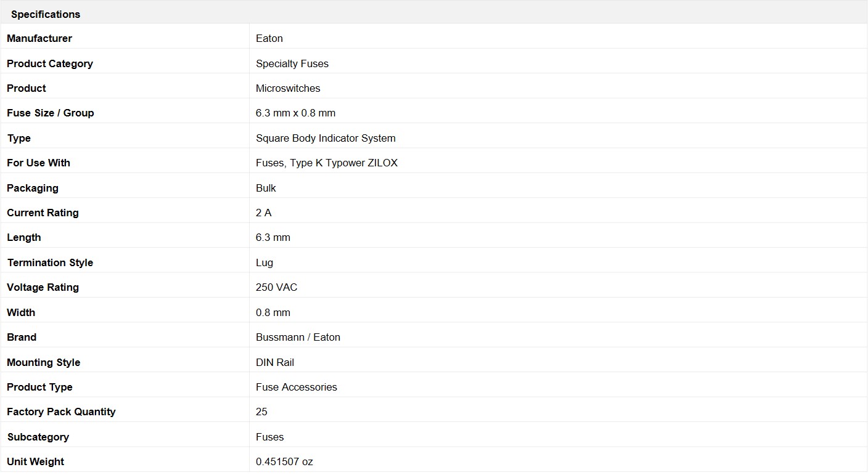Select the Microswitches product value
This screenshot has height=475, width=868.
coord(288,88)
